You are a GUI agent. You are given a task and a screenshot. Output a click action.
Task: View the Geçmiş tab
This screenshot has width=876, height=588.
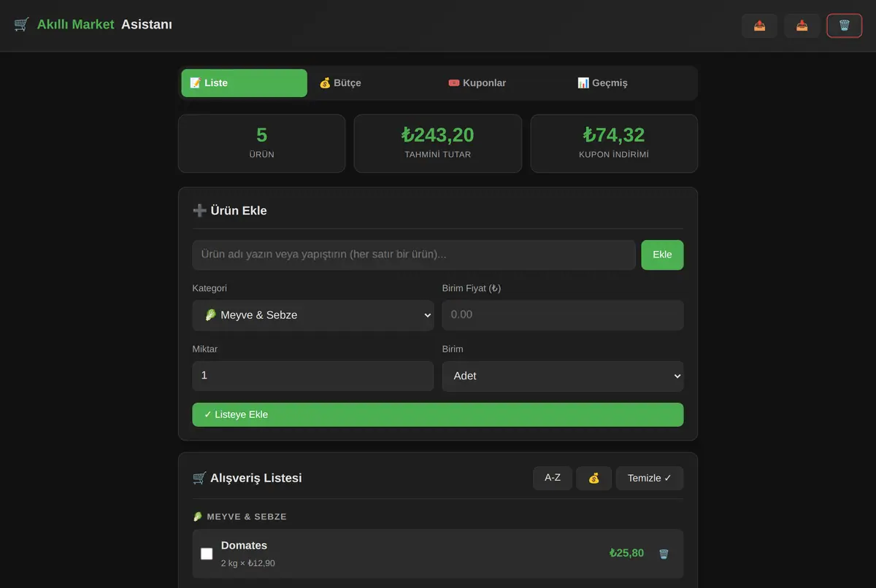(632, 83)
